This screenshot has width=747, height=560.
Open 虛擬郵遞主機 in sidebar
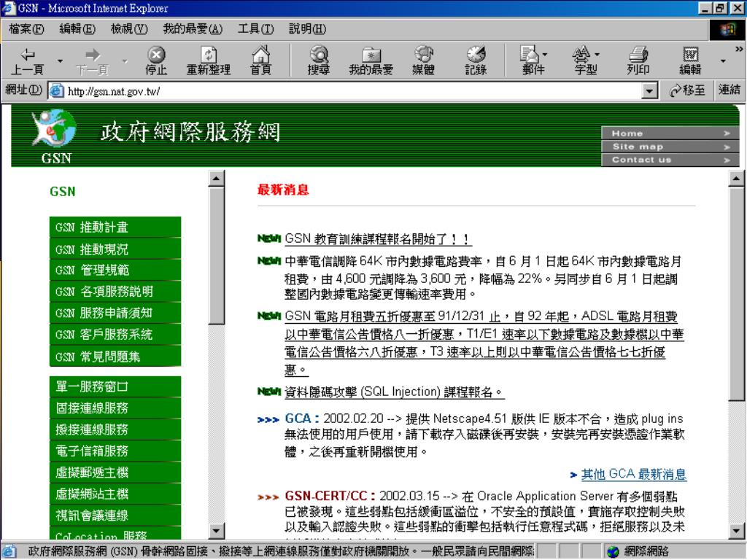115,472
